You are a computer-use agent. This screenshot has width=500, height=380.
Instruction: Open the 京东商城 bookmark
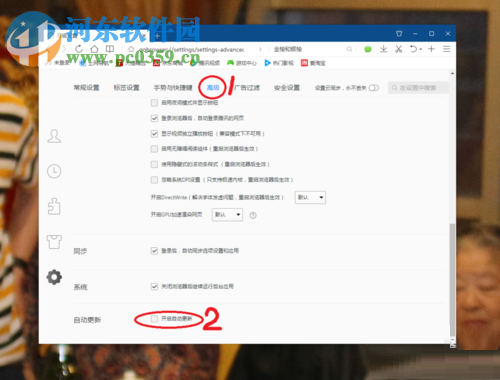pos(168,63)
